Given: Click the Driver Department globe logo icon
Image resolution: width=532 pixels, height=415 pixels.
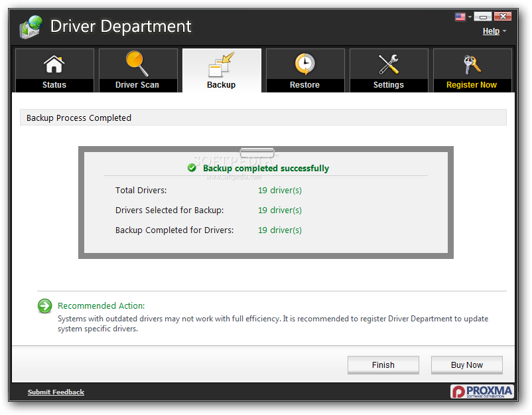Looking at the screenshot, I should 31,27.
